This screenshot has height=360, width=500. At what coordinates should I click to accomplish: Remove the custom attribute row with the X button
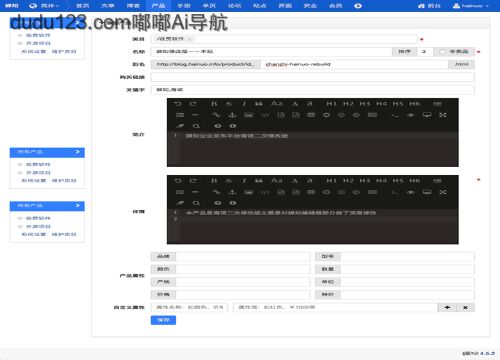pyautogui.click(x=465, y=307)
